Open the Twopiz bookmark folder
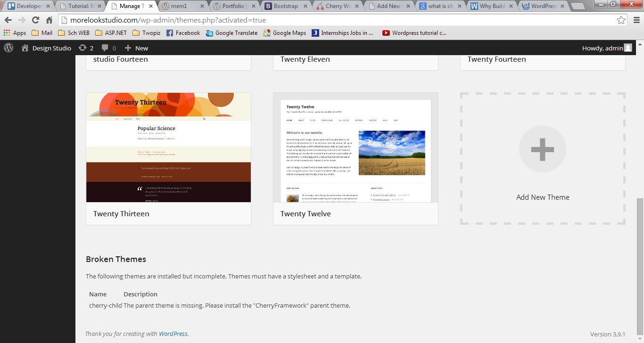This screenshot has width=644, height=343. pyautogui.click(x=147, y=33)
